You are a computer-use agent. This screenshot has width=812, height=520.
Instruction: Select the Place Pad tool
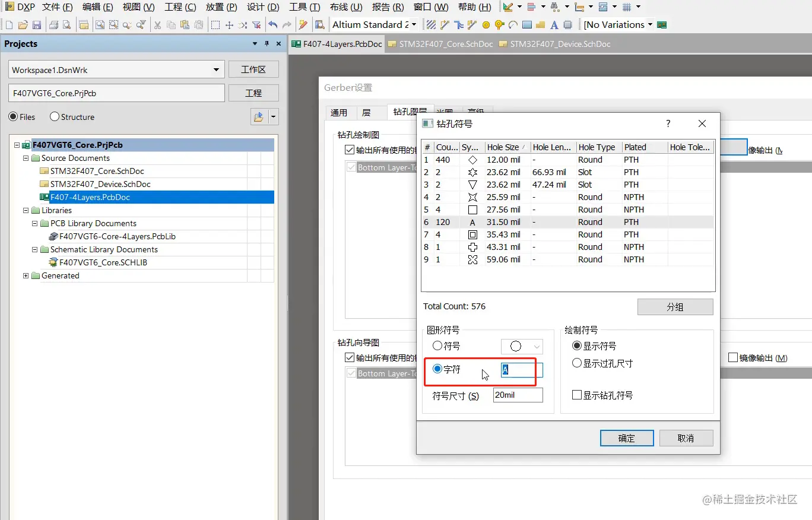pos(486,25)
